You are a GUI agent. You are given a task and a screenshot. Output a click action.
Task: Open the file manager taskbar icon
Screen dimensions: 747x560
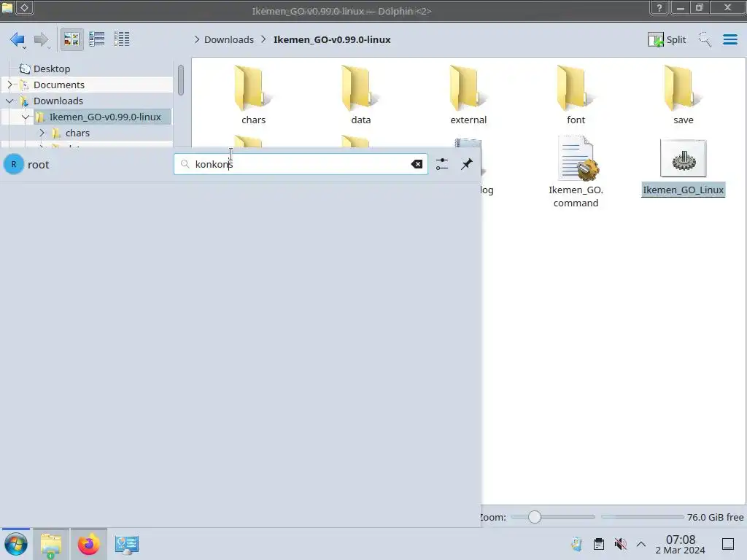51,544
